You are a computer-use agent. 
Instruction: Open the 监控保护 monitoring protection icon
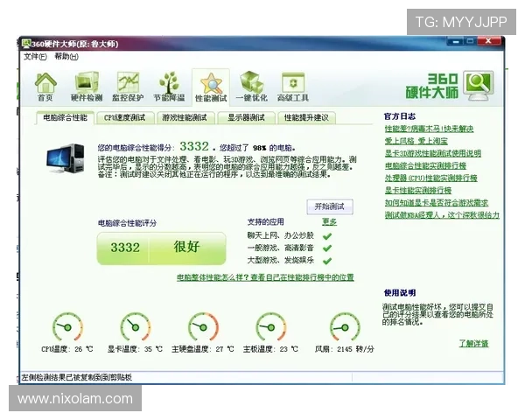128,87
